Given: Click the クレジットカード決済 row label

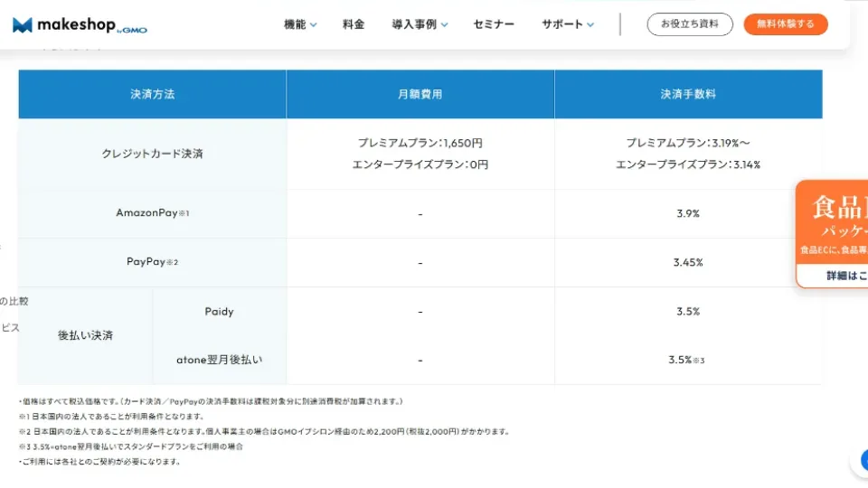Looking at the screenshot, I should tap(152, 154).
